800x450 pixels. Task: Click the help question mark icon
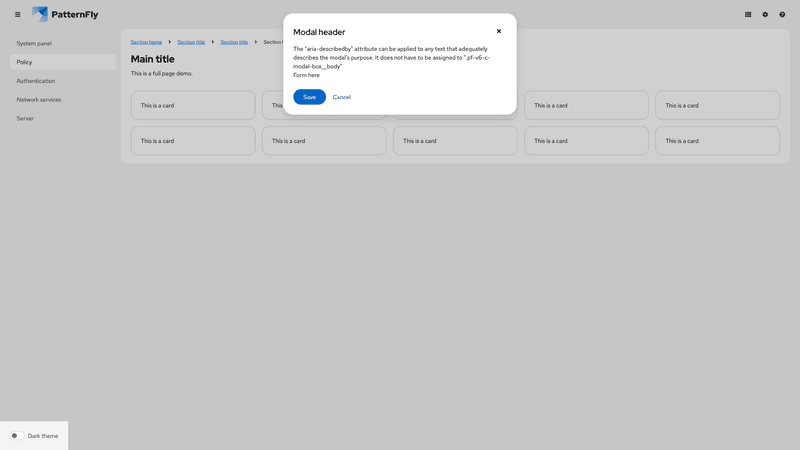782,15
